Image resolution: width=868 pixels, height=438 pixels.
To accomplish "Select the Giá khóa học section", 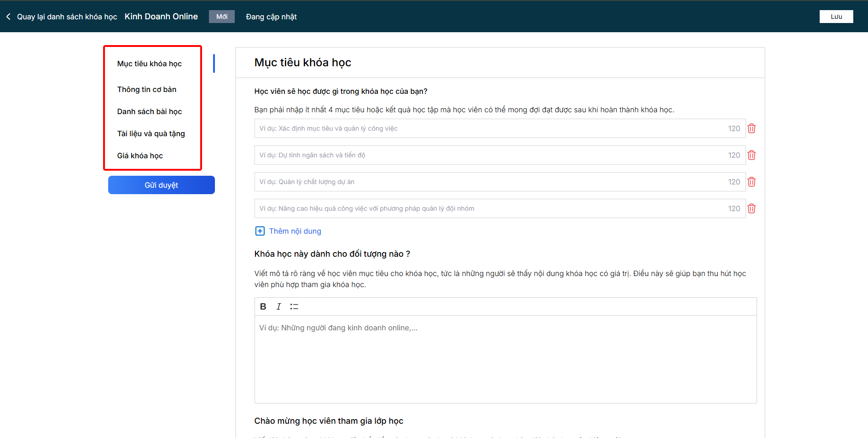I will (x=140, y=156).
